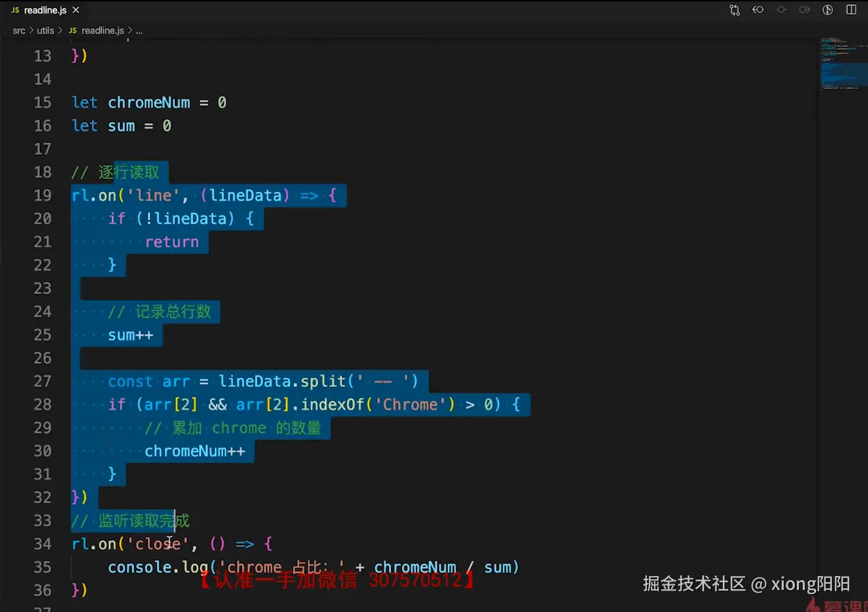Viewport: 868px width, 612px height.
Task: Click the JS file icon in the tab
Action: point(15,10)
